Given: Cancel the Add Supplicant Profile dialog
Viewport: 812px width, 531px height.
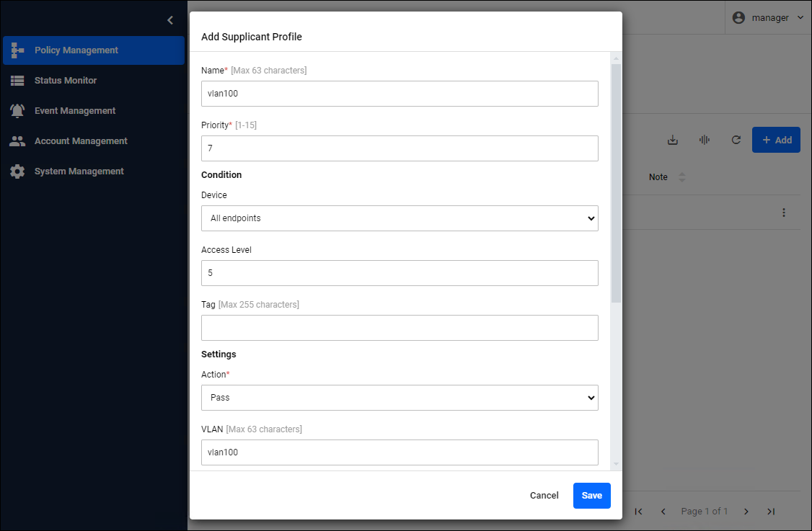Looking at the screenshot, I should [x=544, y=496].
